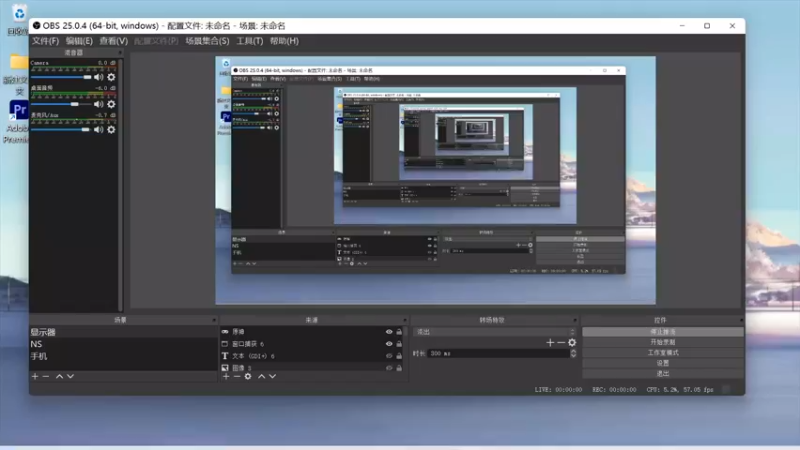Open the 文件(F) menu
This screenshot has height=450, width=800.
[45, 41]
